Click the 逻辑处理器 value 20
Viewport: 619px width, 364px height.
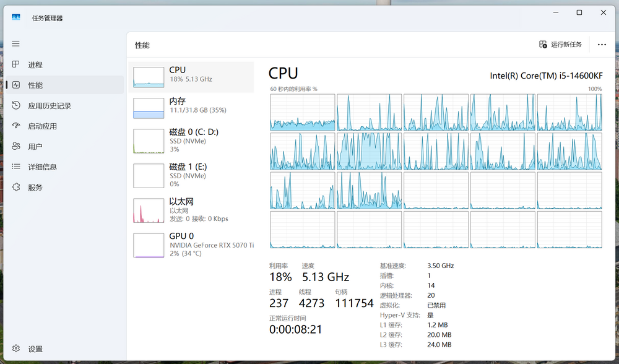pos(431,295)
